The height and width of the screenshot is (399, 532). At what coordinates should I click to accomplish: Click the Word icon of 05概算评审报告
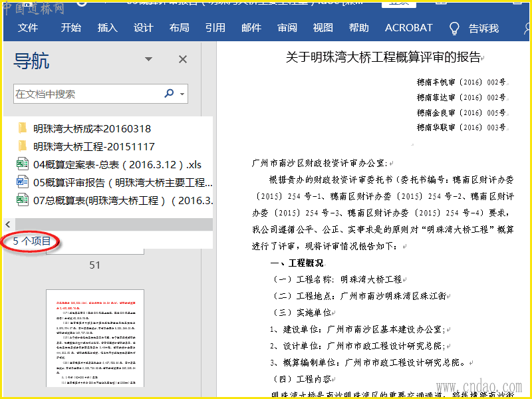pos(23,182)
